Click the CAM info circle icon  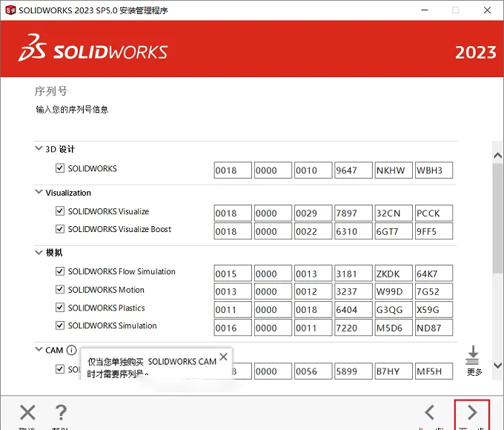coord(71,350)
